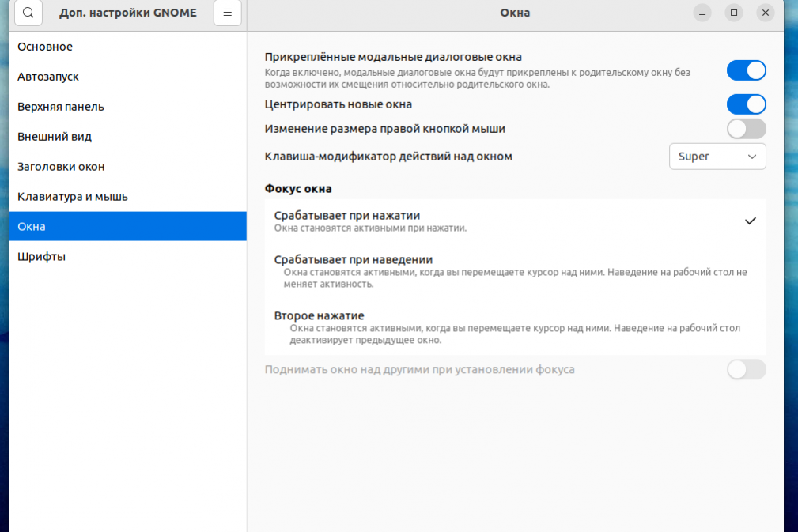This screenshot has width=798, height=532.
Task: Maximize the window with square icon
Action: point(734,13)
